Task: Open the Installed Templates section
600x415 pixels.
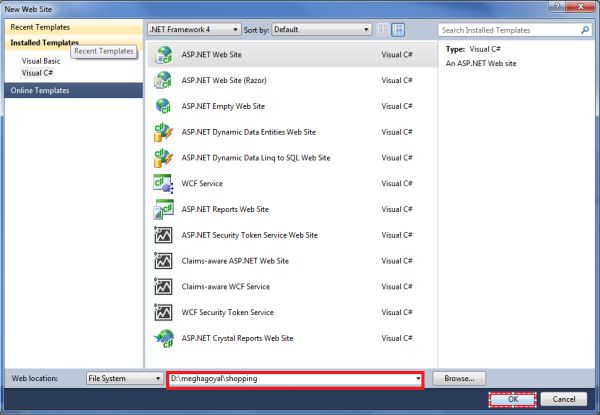Action: [44, 42]
